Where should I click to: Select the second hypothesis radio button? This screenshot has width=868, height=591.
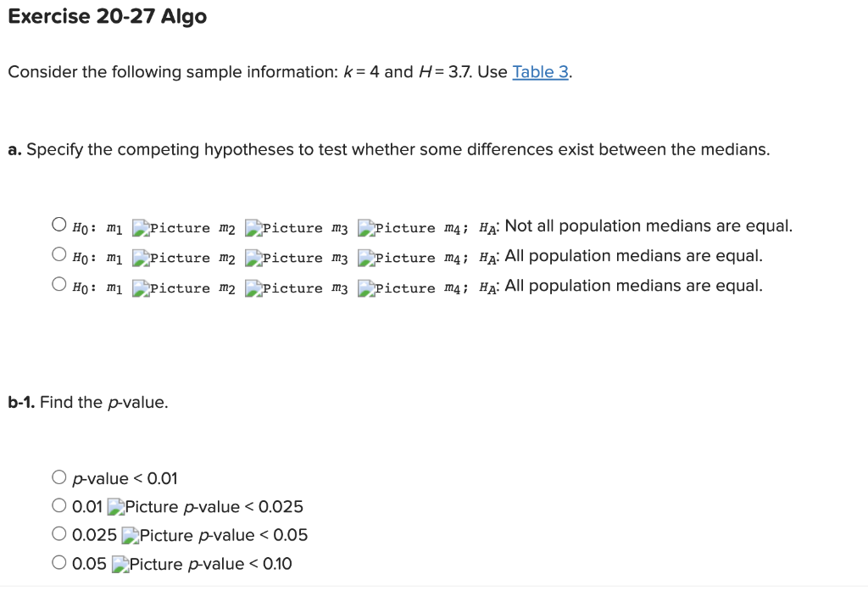(x=58, y=253)
